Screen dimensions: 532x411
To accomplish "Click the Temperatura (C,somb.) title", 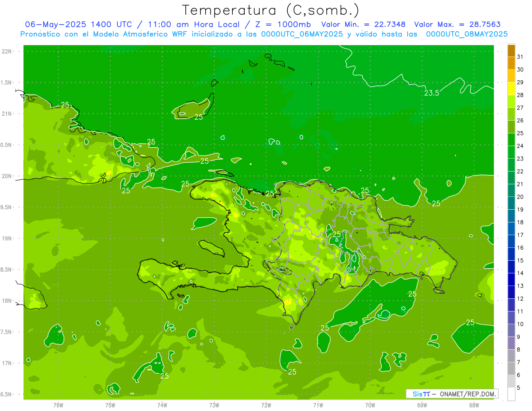I will tap(271, 10).
